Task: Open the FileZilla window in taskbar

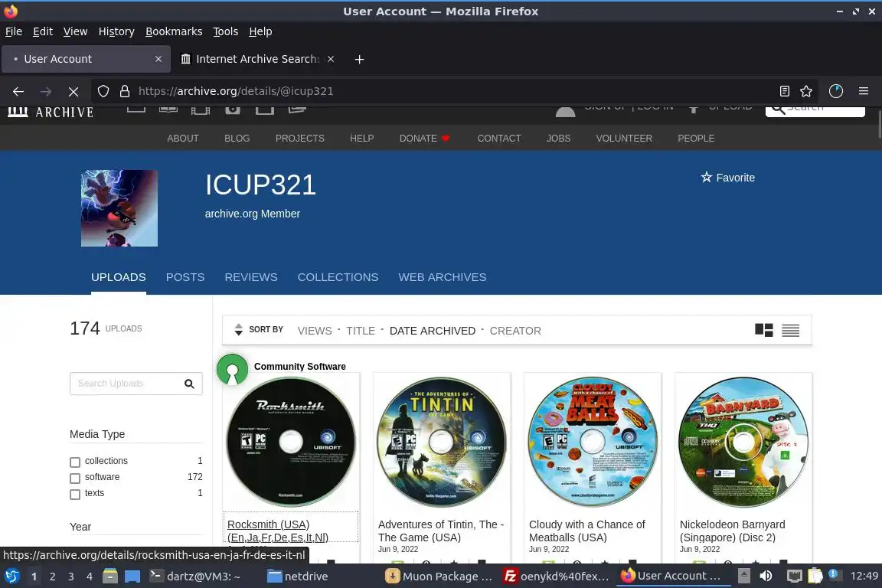Action: (x=557, y=577)
